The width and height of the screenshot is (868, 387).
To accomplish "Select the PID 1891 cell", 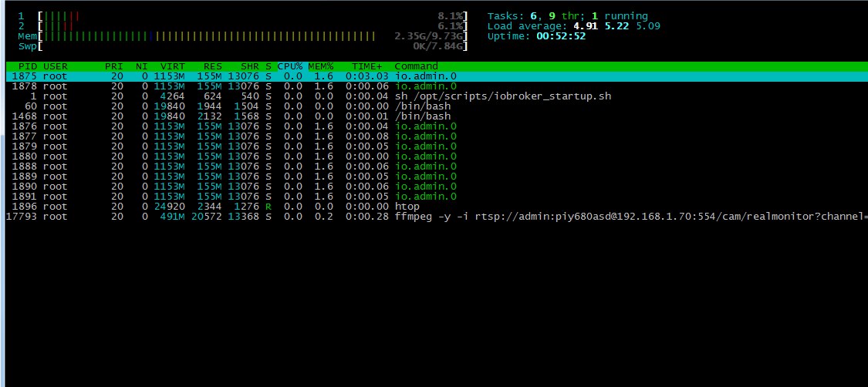I will tap(25, 196).
